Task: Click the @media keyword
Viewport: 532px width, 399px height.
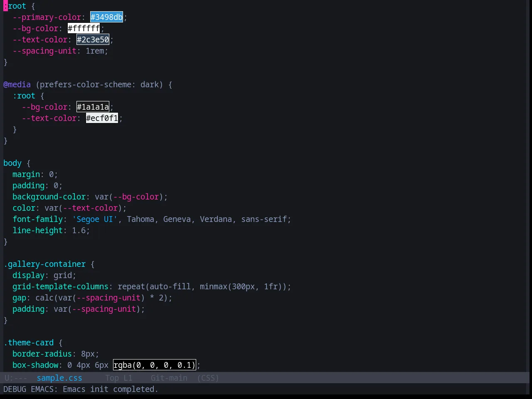Action: 17,84
